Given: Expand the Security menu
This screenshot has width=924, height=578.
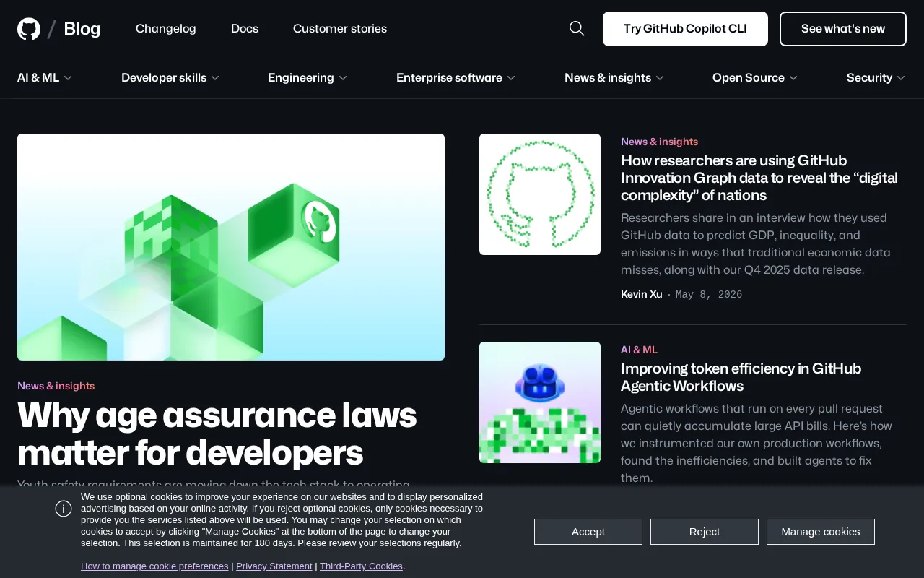Looking at the screenshot, I should click(x=876, y=77).
